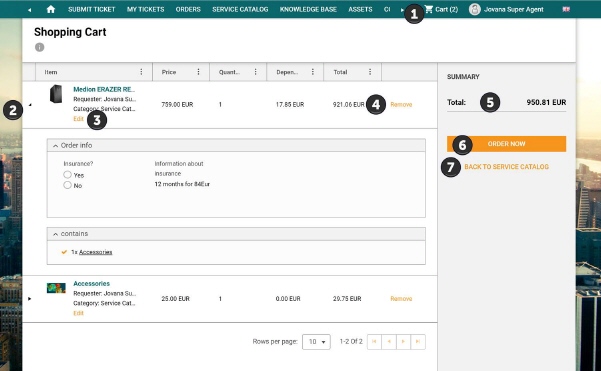
Task: Edit the Accessories item
Action: coord(78,313)
